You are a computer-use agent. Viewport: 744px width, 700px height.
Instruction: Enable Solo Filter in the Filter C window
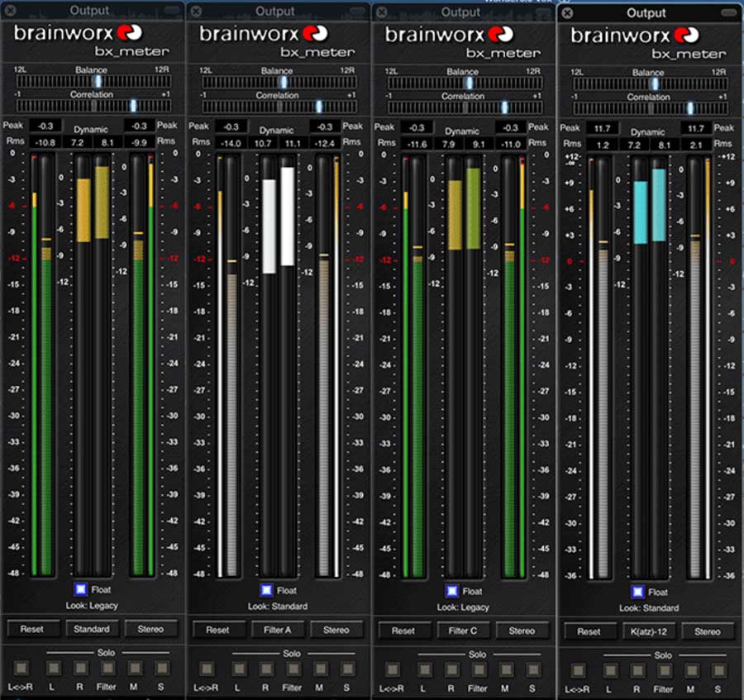[479, 670]
